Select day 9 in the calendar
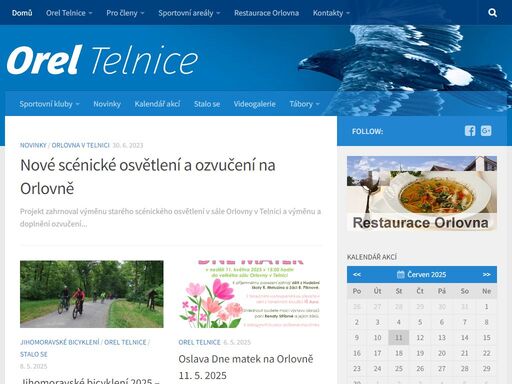Image resolution: width=512 pixels, height=384 pixels. coord(357,338)
